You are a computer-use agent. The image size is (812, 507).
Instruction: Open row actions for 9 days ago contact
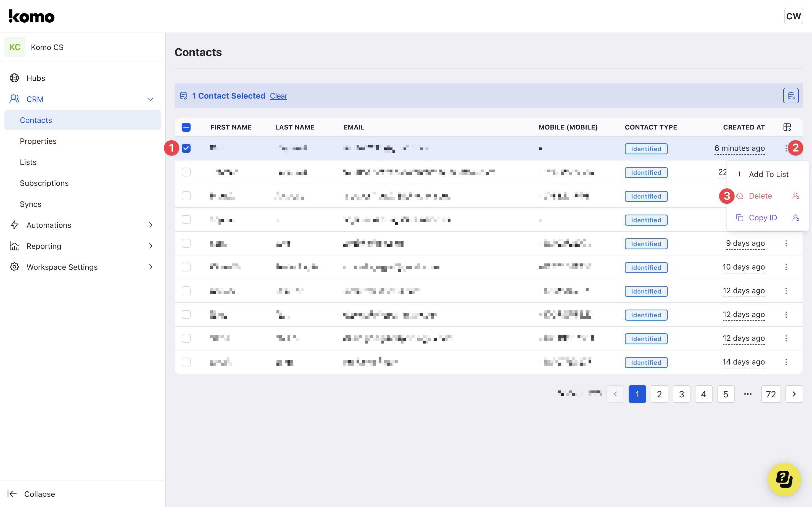pos(786,243)
